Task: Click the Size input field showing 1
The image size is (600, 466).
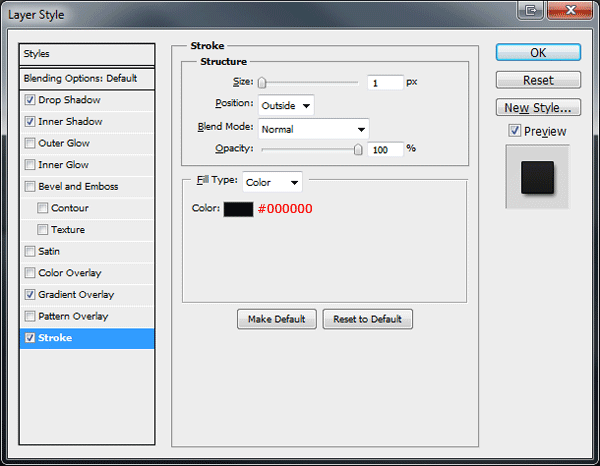Action: click(x=385, y=83)
